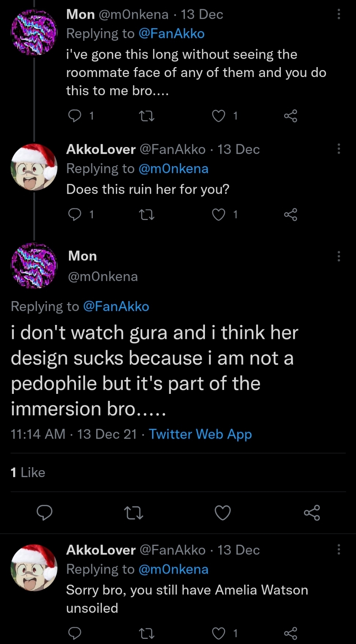Open AkkoLover's Santa hat profile picture
Viewport: 356px width, 644px height.
pyautogui.click(x=34, y=167)
